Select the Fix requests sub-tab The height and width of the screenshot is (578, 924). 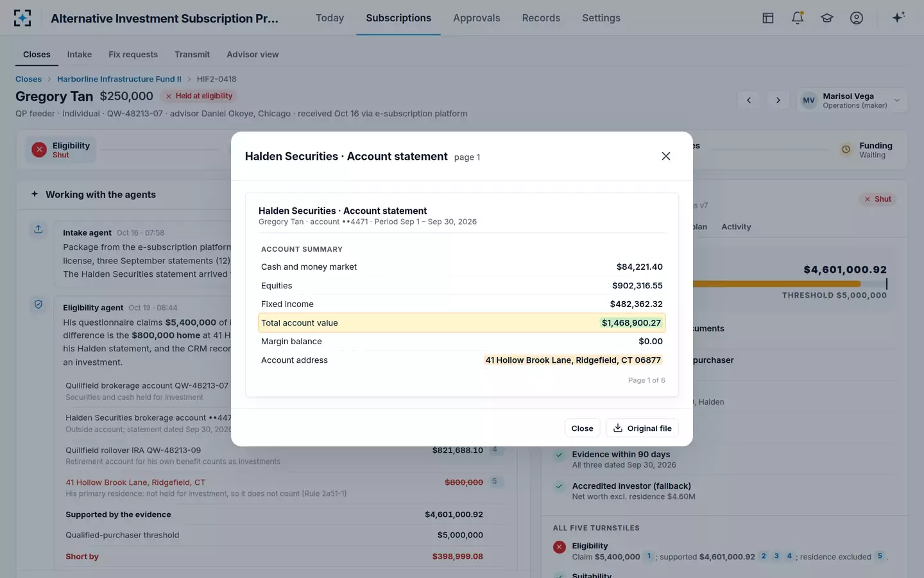tap(133, 55)
